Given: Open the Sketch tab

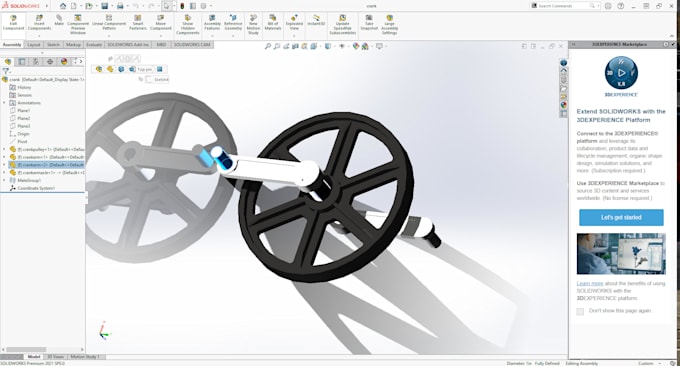Looking at the screenshot, I should coord(53,45).
